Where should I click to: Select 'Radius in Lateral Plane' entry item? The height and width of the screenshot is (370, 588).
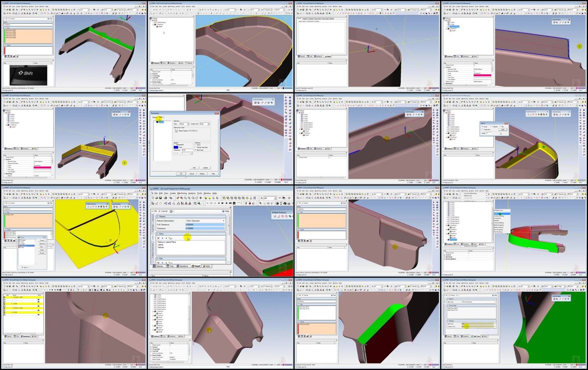tap(167, 242)
